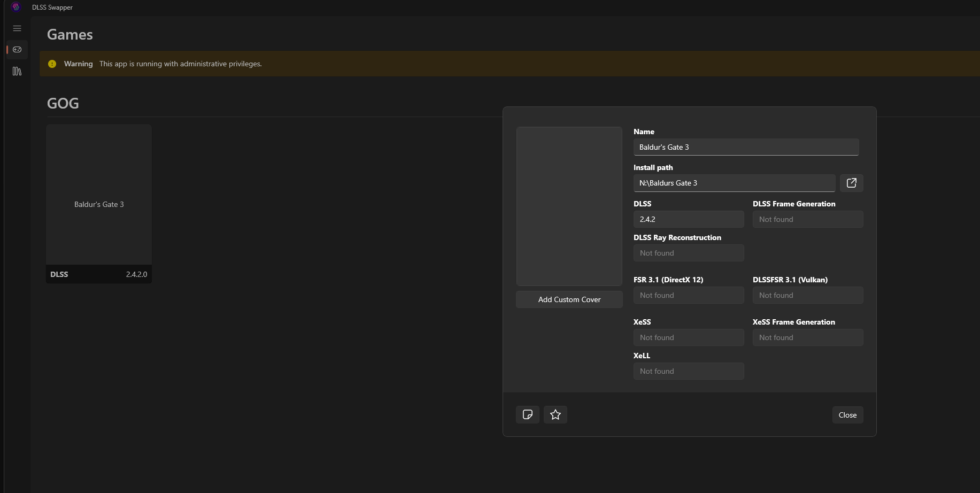Edit the Name field for Baldur's Gate 3
The width and height of the screenshot is (980, 493).
tap(745, 147)
